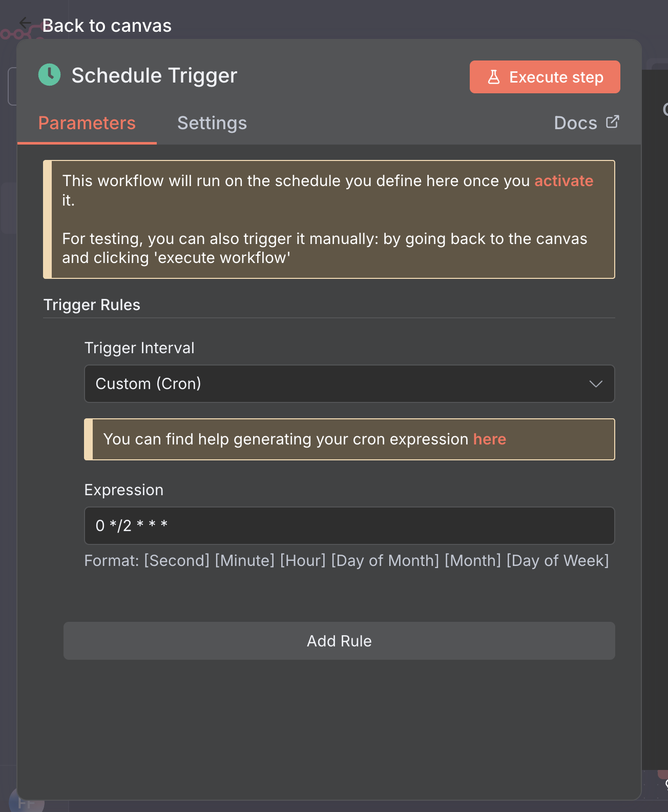
Task: Follow the 'here' cron help link
Action: [x=489, y=439]
